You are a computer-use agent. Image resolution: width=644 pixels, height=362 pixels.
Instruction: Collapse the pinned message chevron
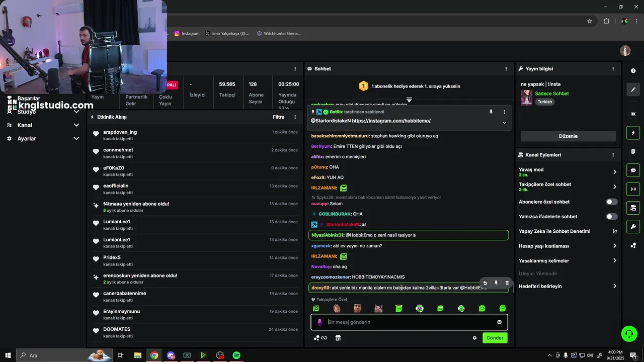click(x=504, y=123)
